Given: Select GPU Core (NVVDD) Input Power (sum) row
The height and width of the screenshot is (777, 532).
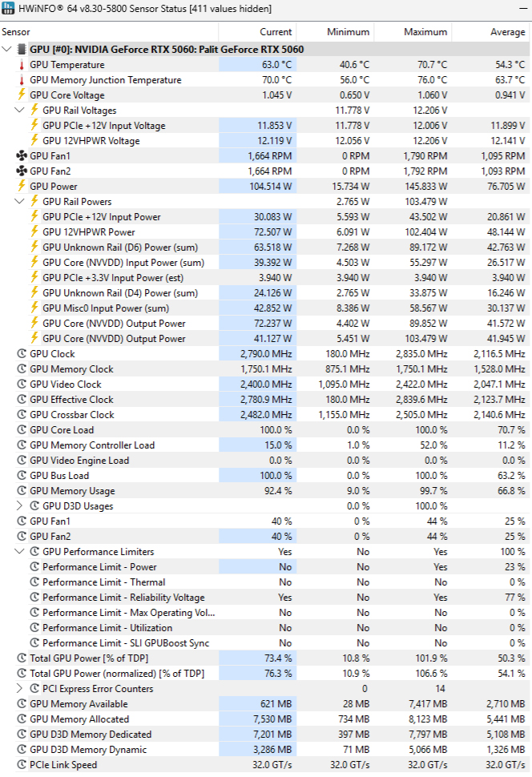Looking at the screenshot, I should (264, 262).
